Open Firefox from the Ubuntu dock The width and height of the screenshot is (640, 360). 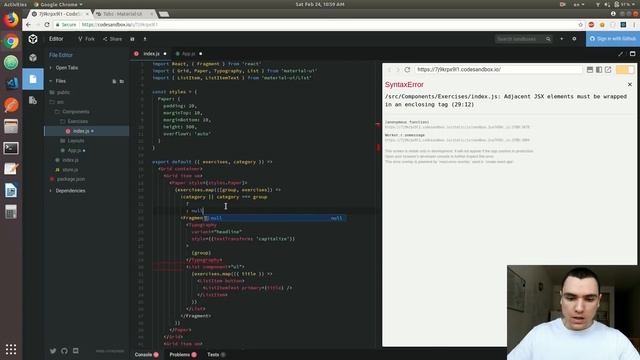pos(11,20)
